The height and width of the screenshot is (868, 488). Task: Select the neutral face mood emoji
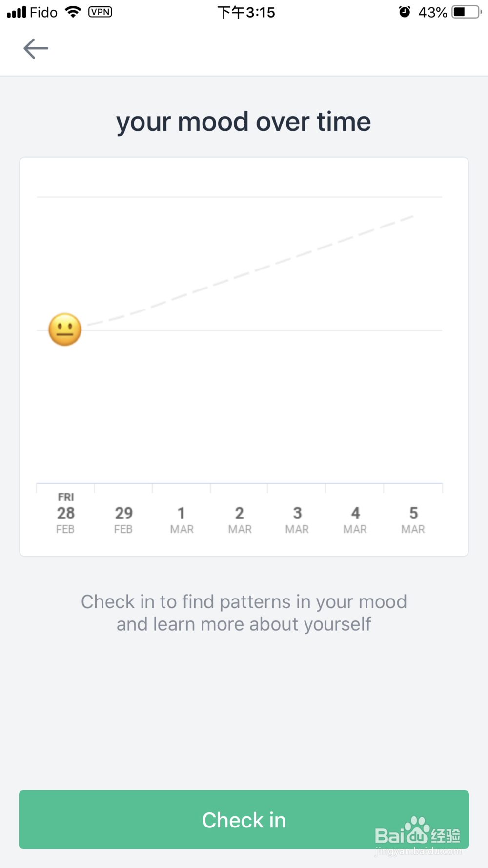click(x=65, y=330)
